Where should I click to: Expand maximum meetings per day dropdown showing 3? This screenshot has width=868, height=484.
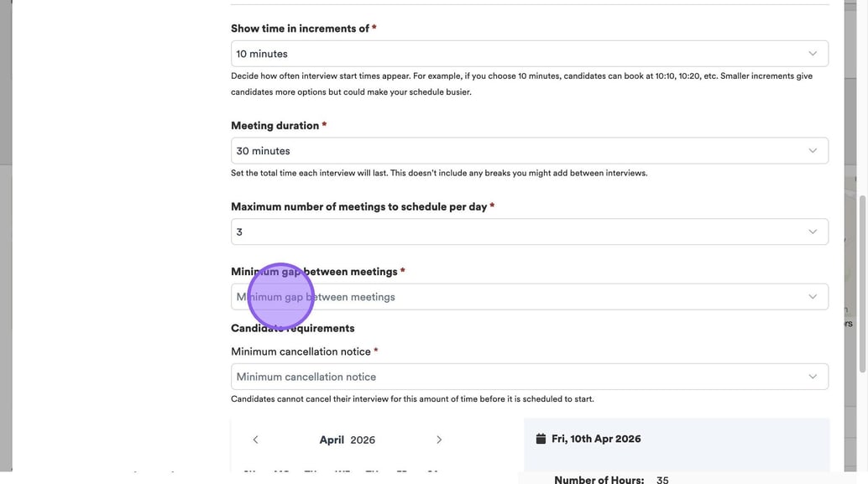click(529, 232)
